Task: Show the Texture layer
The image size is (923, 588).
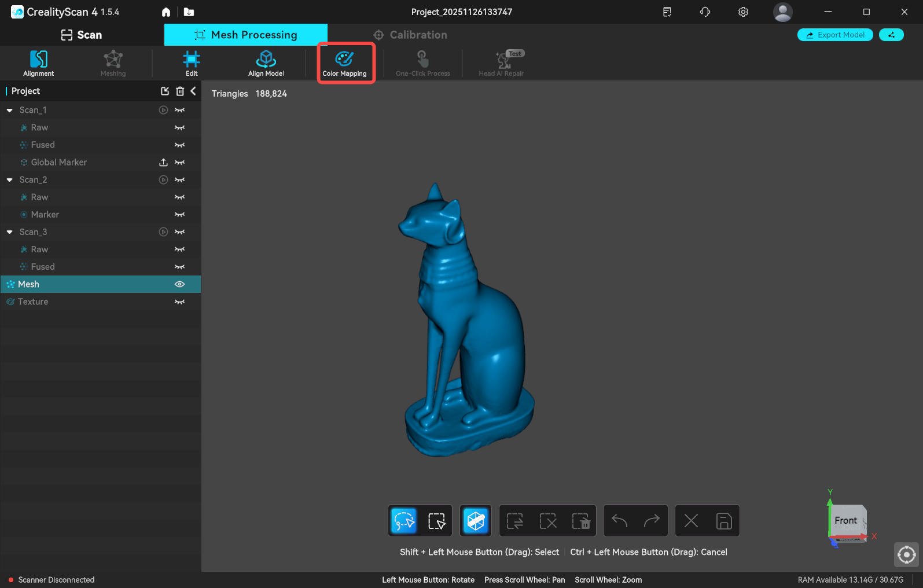Action: coord(180,302)
